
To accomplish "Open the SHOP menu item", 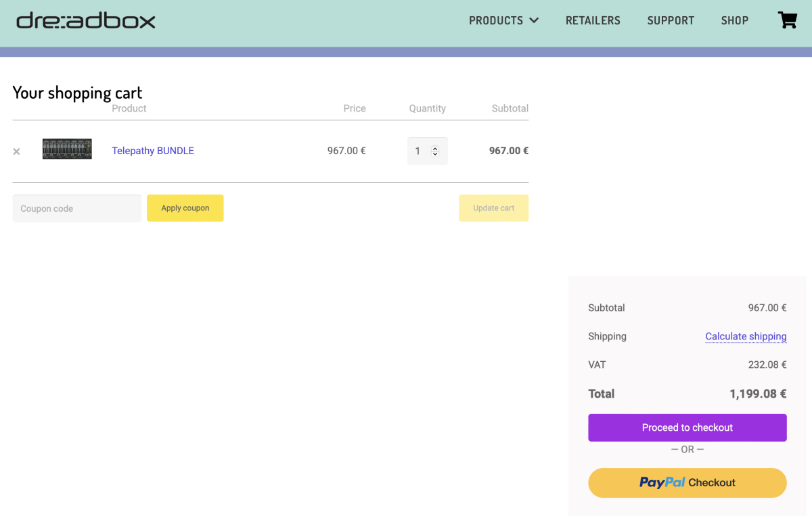I will (735, 20).
